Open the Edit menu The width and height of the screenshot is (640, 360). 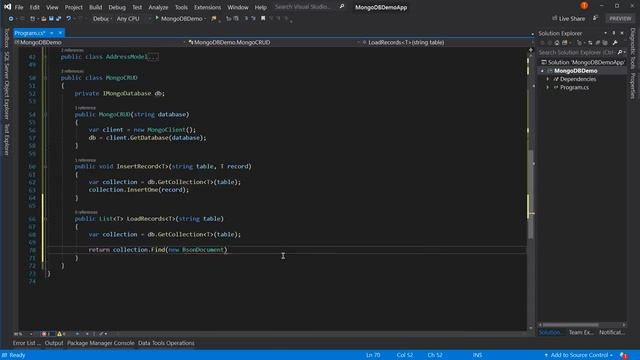[34, 7]
